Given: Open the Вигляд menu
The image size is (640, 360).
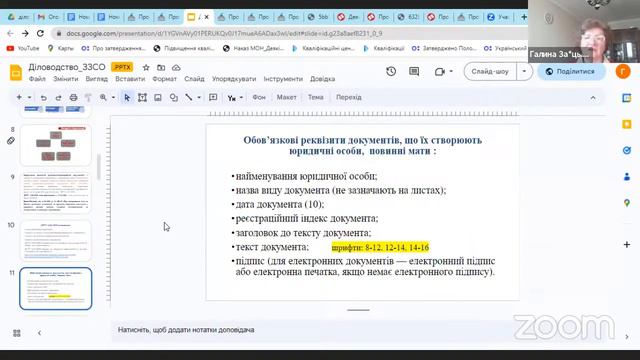Looking at the screenshot, I should click(x=97, y=79).
